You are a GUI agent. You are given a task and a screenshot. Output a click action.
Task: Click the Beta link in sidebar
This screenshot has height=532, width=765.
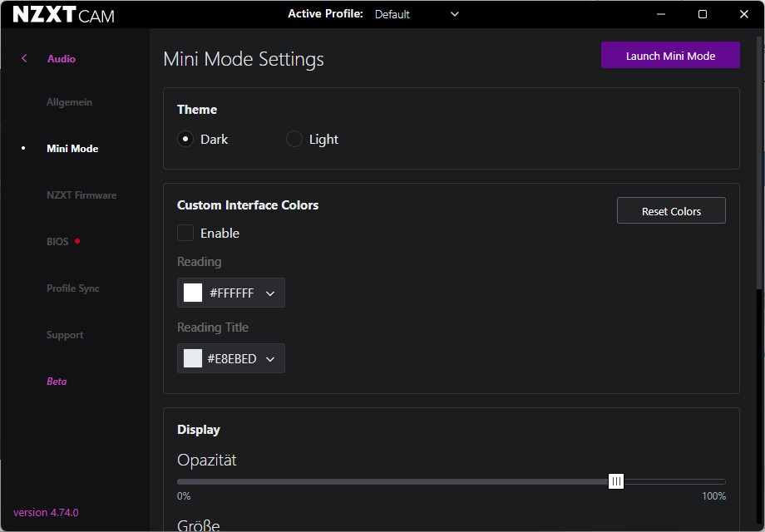[x=57, y=382]
